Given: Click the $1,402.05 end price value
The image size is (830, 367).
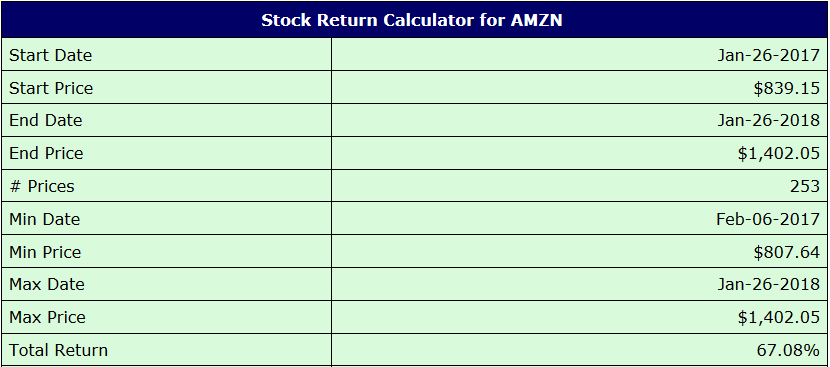Looking at the screenshot, I should 779,154.
